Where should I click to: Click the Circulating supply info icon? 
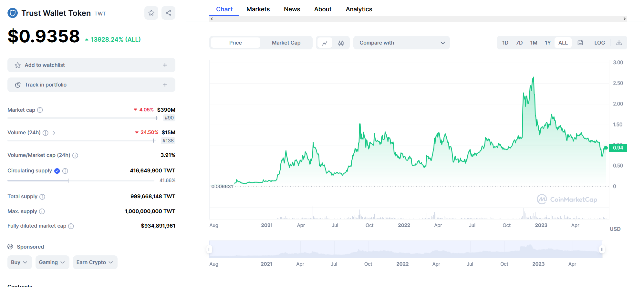pyautogui.click(x=65, y=171)
